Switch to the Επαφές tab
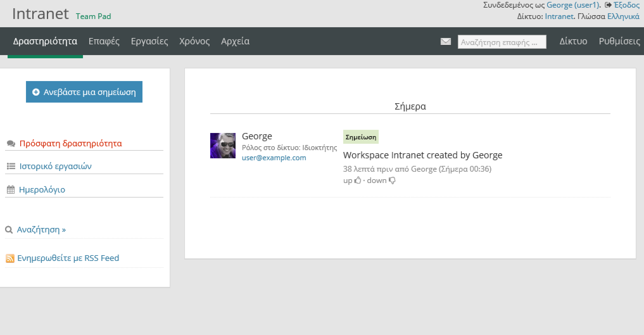 (104, 41)
